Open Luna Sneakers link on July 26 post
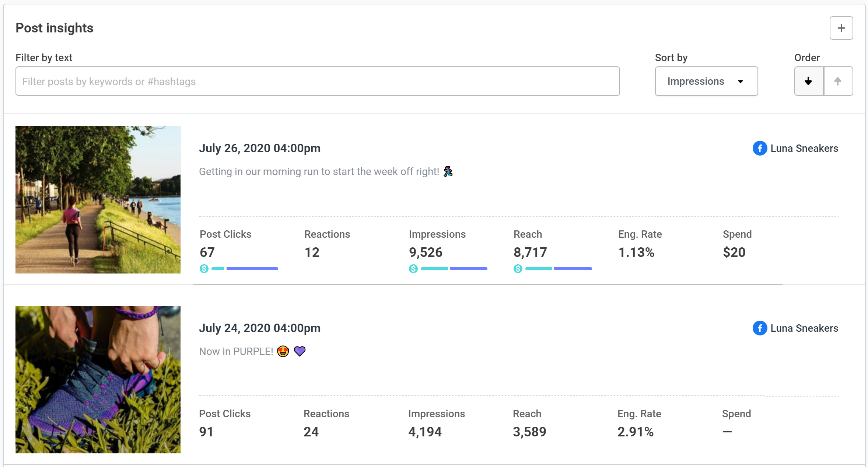Image resolution: width=868 pixels, height=467 pixels. point(804,148)
